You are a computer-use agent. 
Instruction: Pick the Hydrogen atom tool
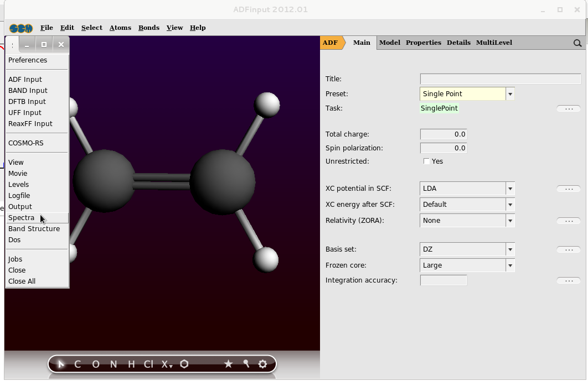pyautogui.click(x=131, y=364)
